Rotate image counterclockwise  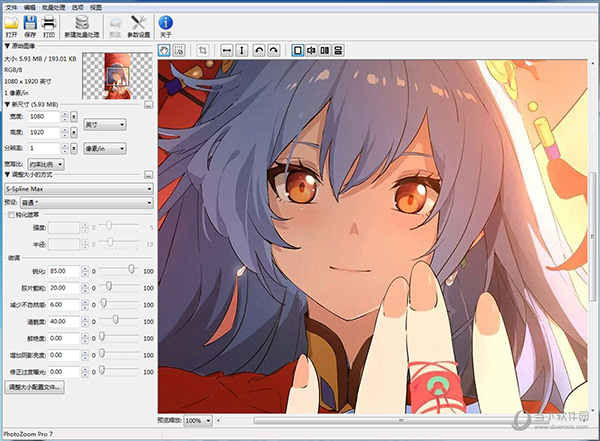coord(259,50)
